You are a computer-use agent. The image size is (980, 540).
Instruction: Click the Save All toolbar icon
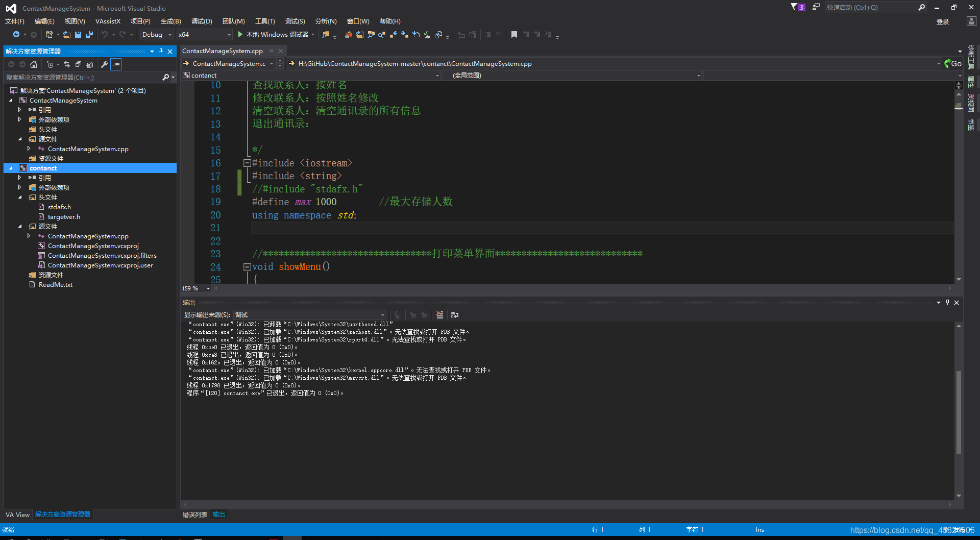point(89,35)
